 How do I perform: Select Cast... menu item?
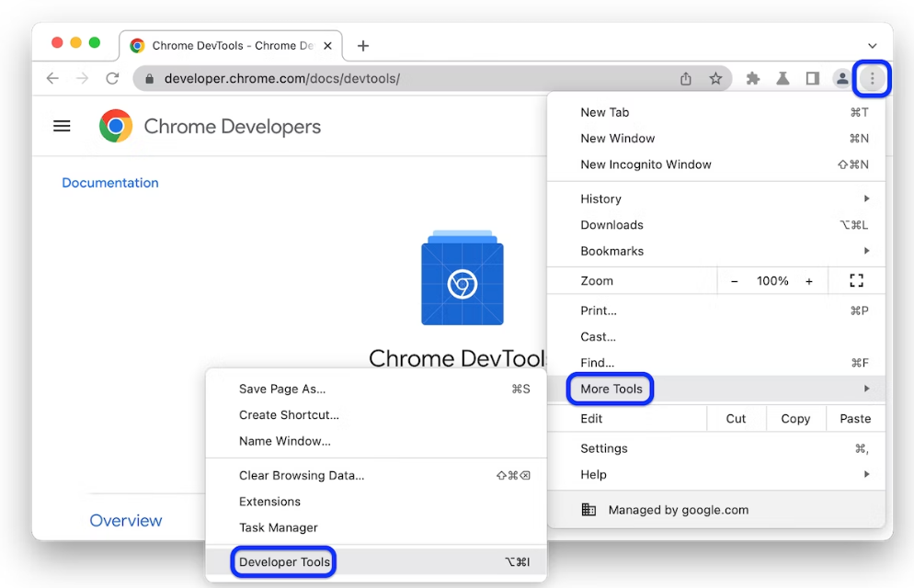pyautogui.click(x=715, y=336)
